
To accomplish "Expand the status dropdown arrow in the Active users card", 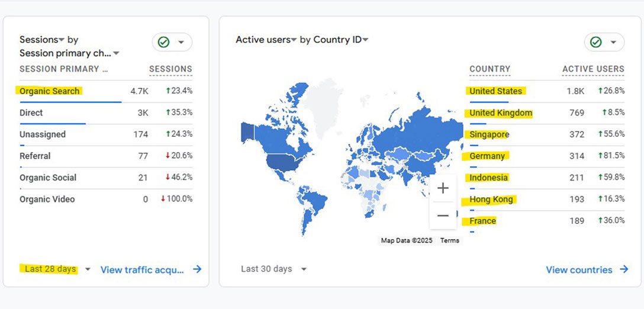I will (x=613, y=42).
